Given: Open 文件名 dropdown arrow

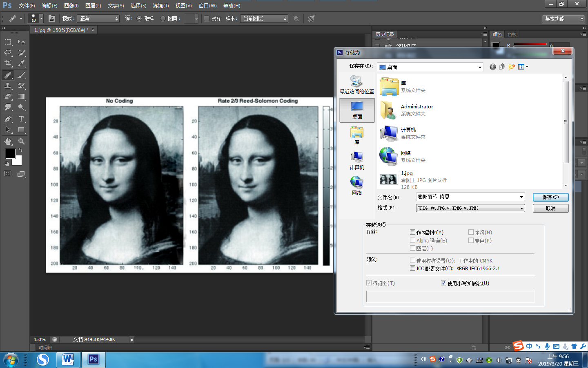Looking at the screenshot, I should [521, 197].
